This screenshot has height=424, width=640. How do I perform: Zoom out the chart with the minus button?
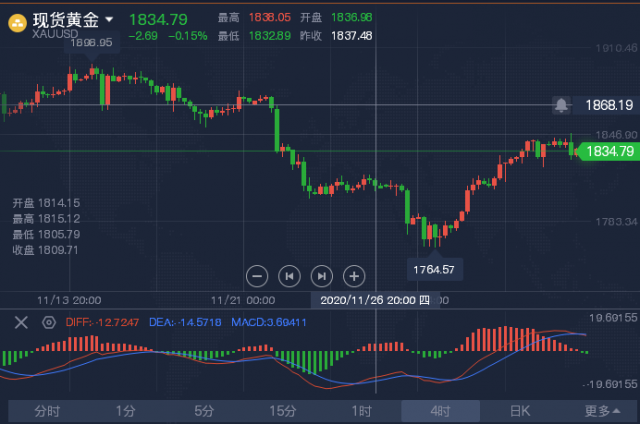257,276
